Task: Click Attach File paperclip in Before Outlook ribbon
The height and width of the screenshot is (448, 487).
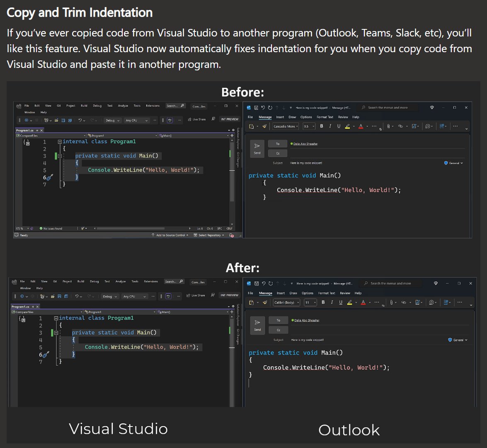Action: (388, 126)
